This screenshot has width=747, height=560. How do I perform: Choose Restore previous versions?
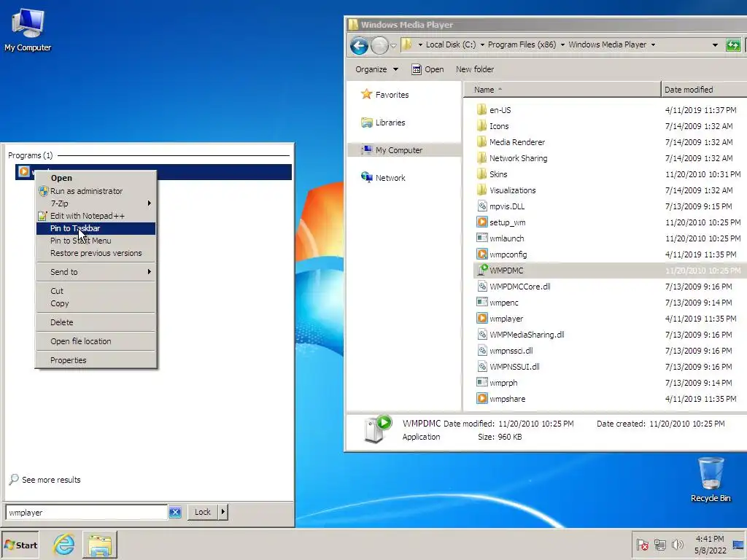click(x=96, y=253)
